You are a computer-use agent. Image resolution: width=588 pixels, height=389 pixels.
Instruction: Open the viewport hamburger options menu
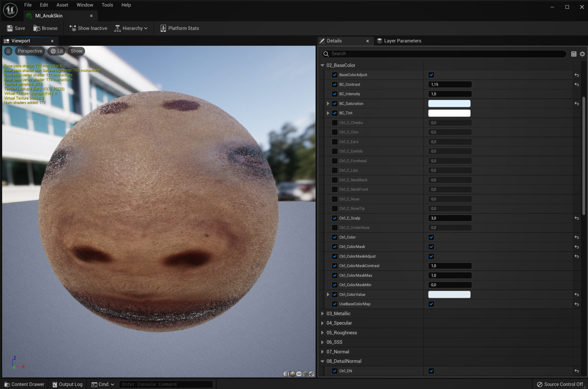[8, 51]
